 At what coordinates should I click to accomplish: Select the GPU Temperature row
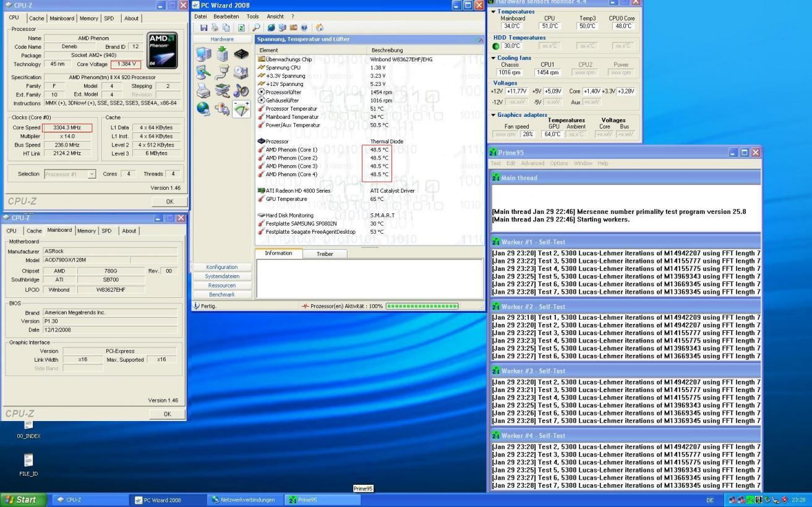coord(370,199)
